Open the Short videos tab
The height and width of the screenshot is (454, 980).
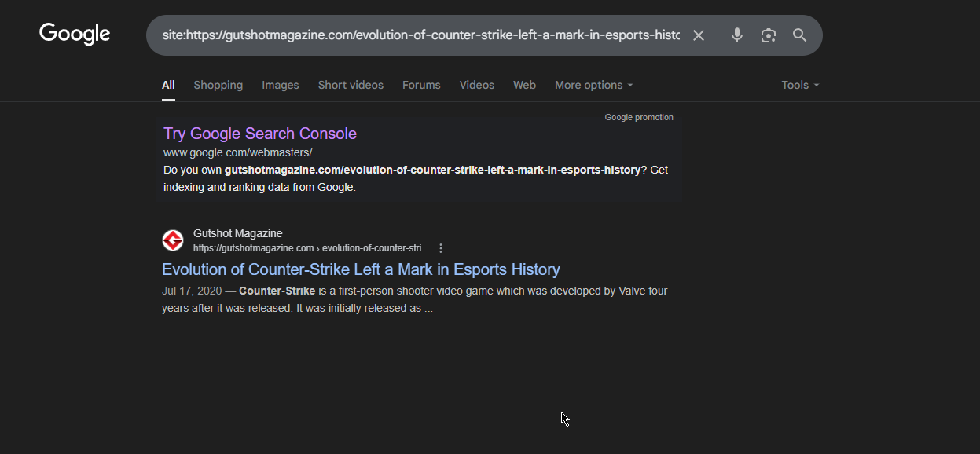pyautogui.click(x=351, y=85)
